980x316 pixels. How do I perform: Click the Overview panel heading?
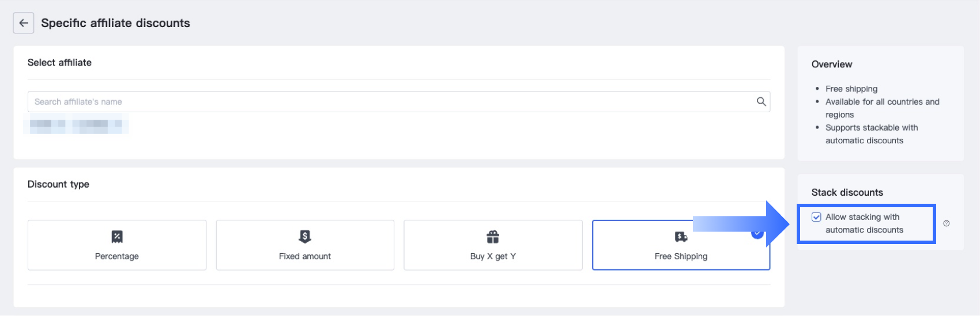pos(831,64)
